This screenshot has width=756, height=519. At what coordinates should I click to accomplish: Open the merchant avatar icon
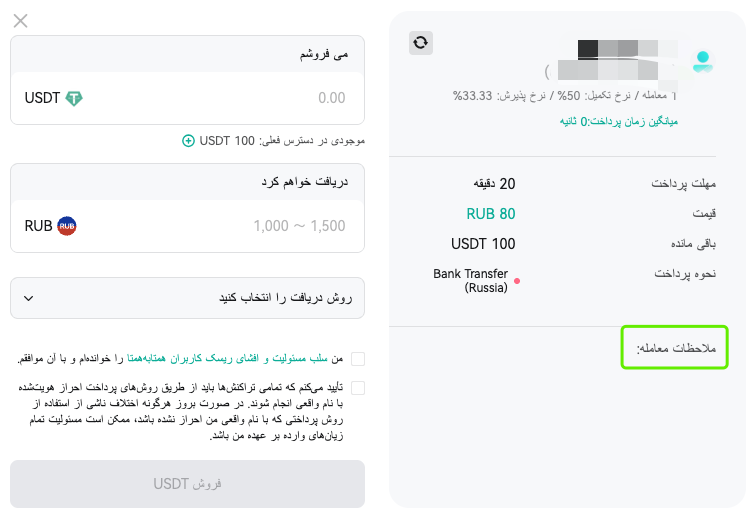click(702, 62)
